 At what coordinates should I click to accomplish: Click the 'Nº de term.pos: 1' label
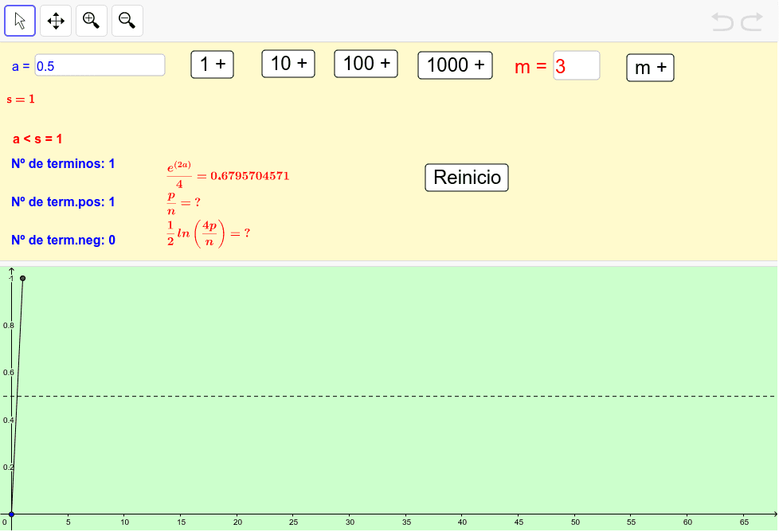63,201
